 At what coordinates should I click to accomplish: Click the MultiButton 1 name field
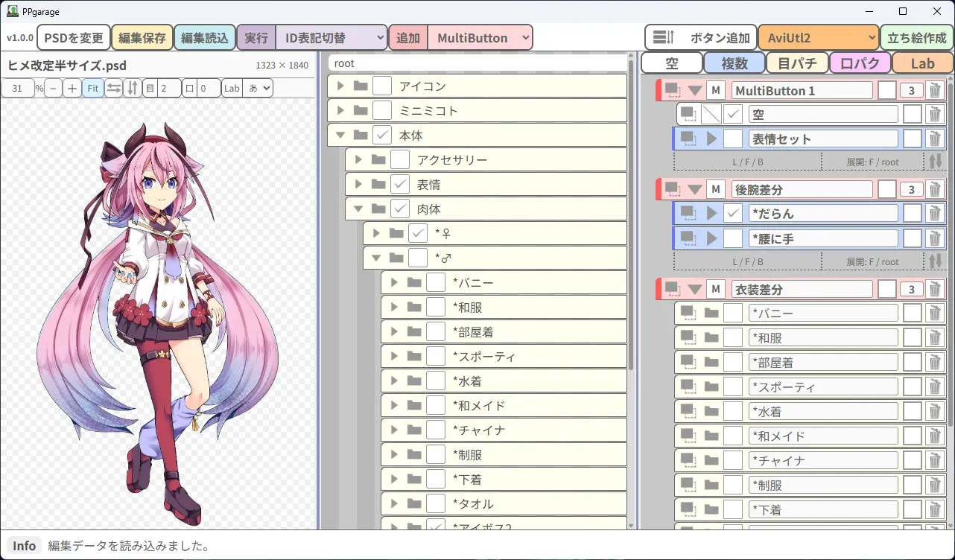click(802, 91)
